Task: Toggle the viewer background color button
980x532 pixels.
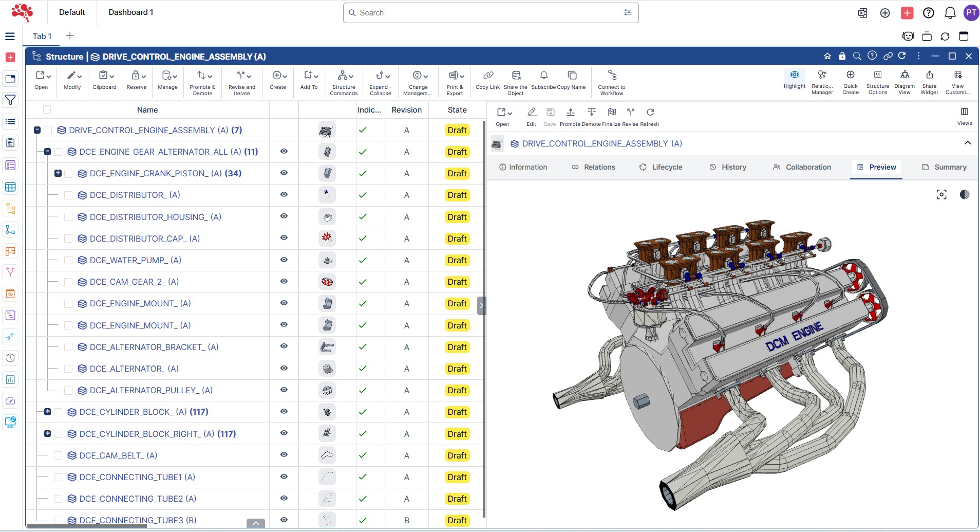Action: pos(964,195)
